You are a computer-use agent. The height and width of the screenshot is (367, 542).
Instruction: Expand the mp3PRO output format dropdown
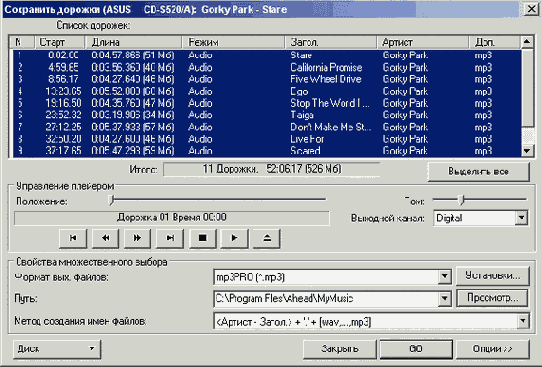445,277
